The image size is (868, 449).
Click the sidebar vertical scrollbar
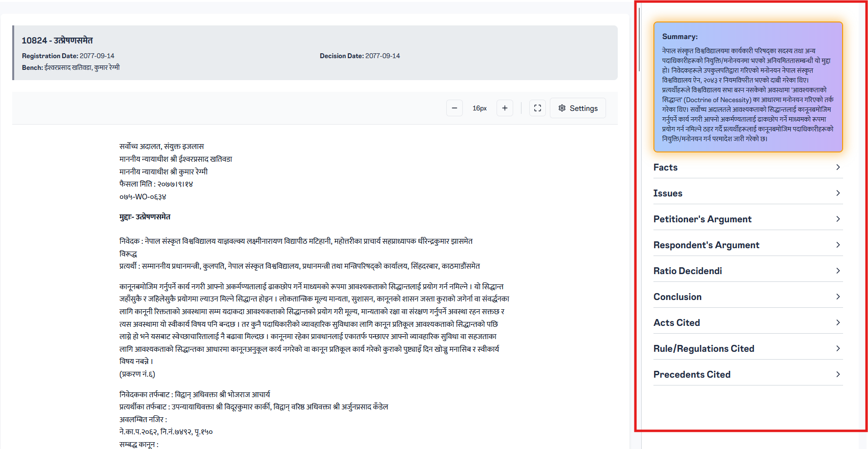coord(639,39)
